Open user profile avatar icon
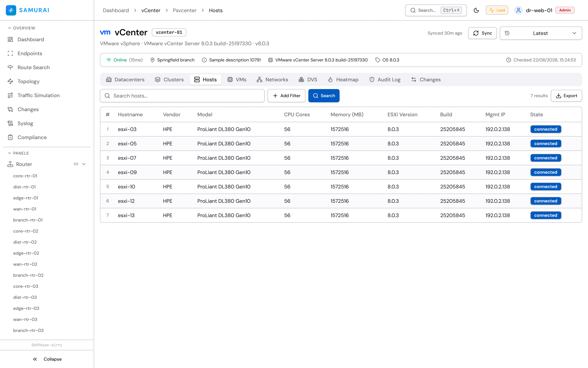Screen dimensions: 588x368 pyautogui.click(x=518, y=10)
